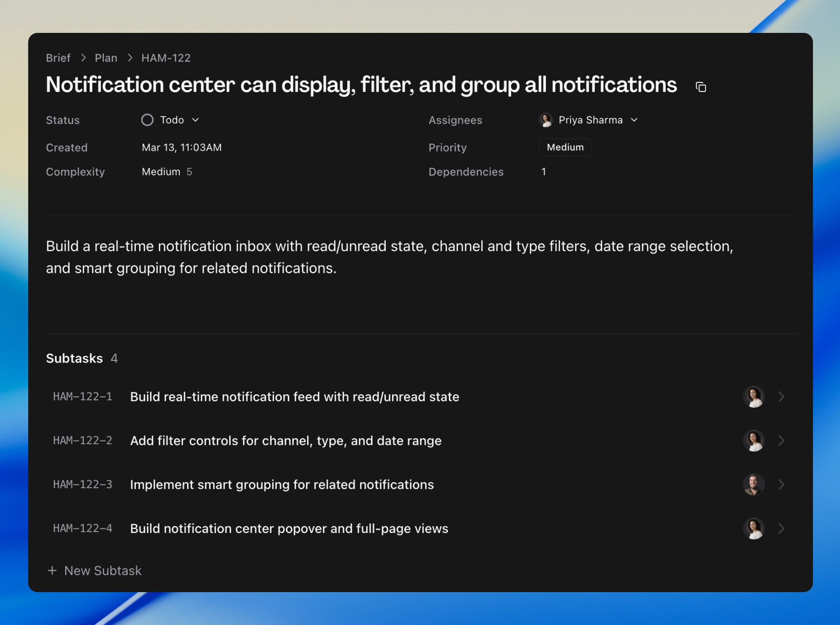Click the Todo status circle icon

[147, 120]
